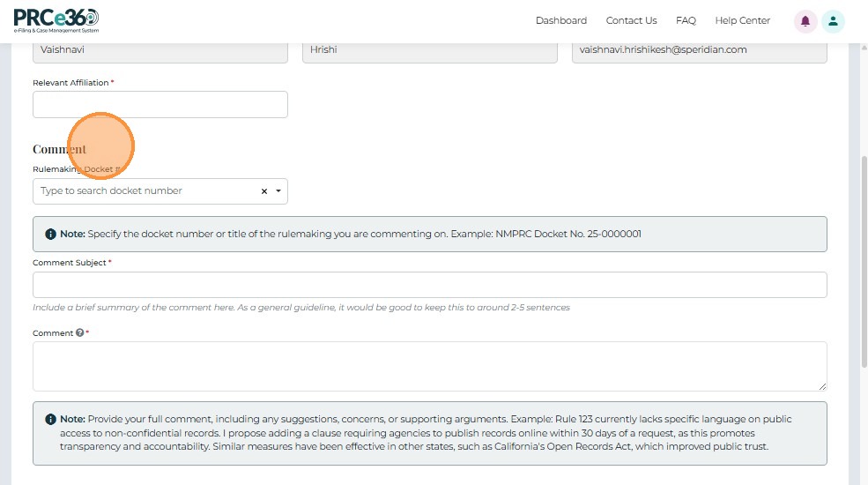Viewport: 868px width, 485px height.
Task: Click the Comment Subject label
Action: 70,263
